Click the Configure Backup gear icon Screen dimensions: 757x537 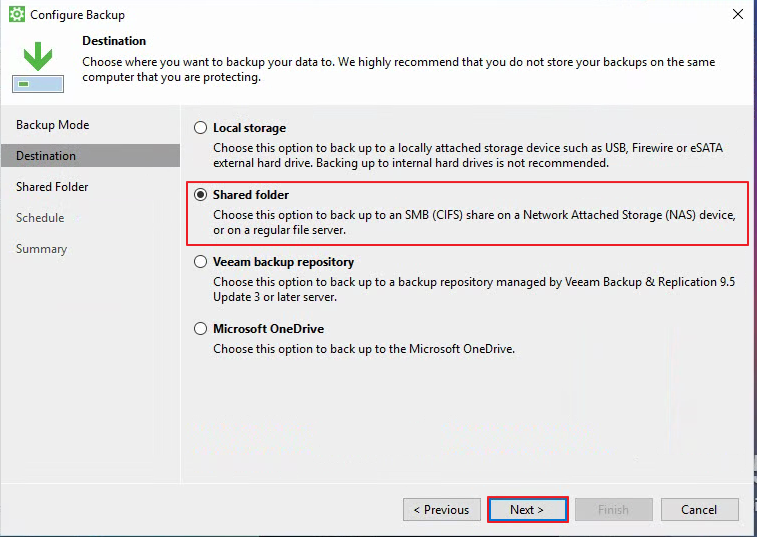[x=16, y=14]
